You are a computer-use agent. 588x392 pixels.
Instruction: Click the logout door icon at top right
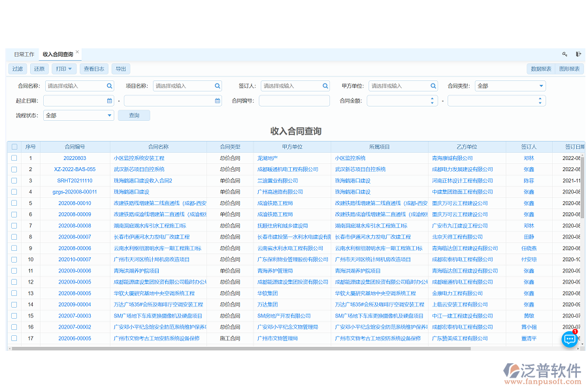click(578, 54)
